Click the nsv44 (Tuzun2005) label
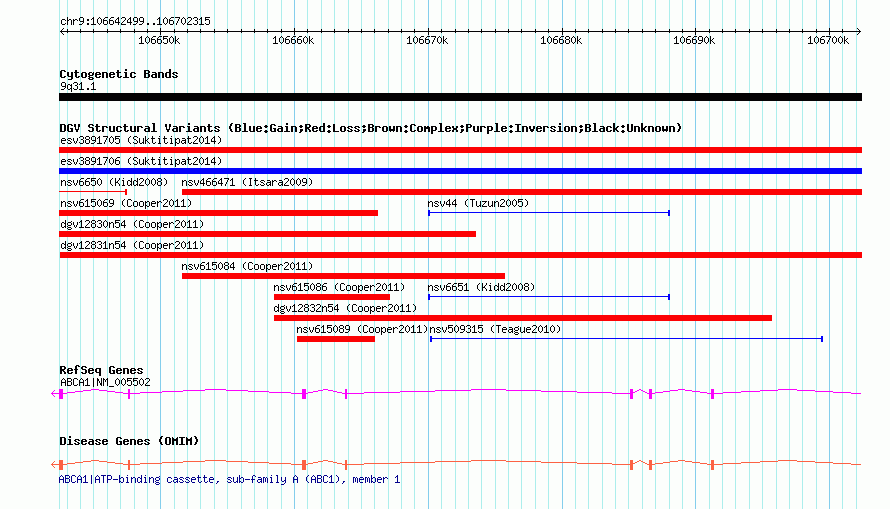 tap(478, 203)
